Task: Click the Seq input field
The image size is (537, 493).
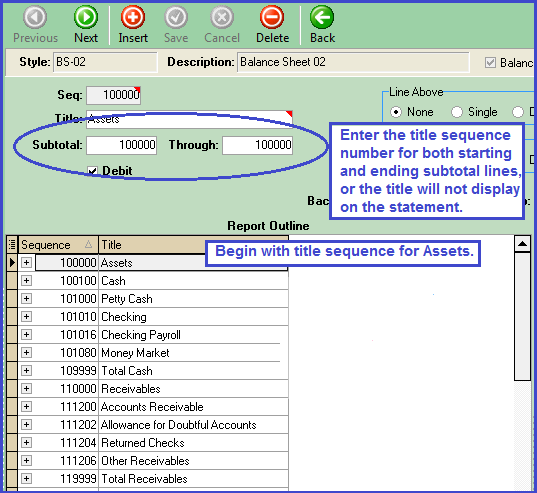Action: [113, 95]
